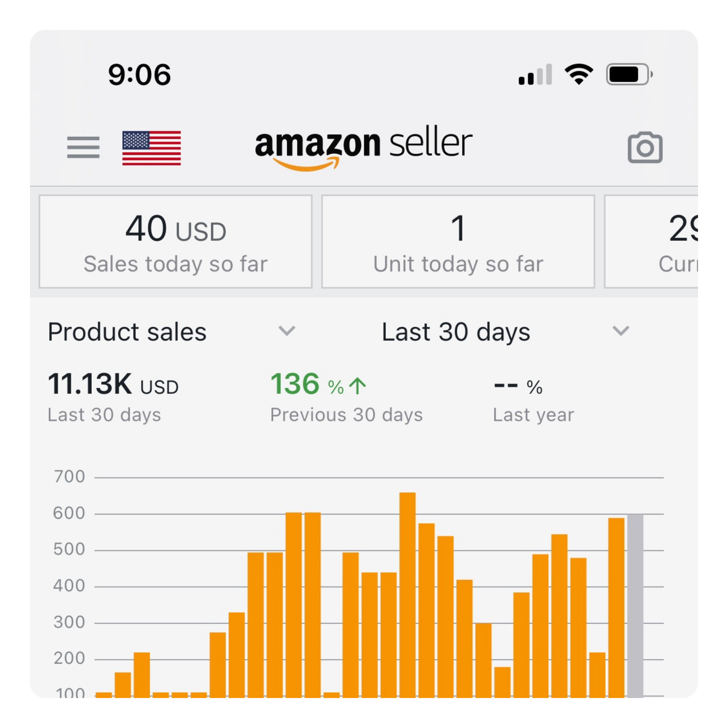
Task: Tap the US flag marketplace icon
Action: coord(151,148)
